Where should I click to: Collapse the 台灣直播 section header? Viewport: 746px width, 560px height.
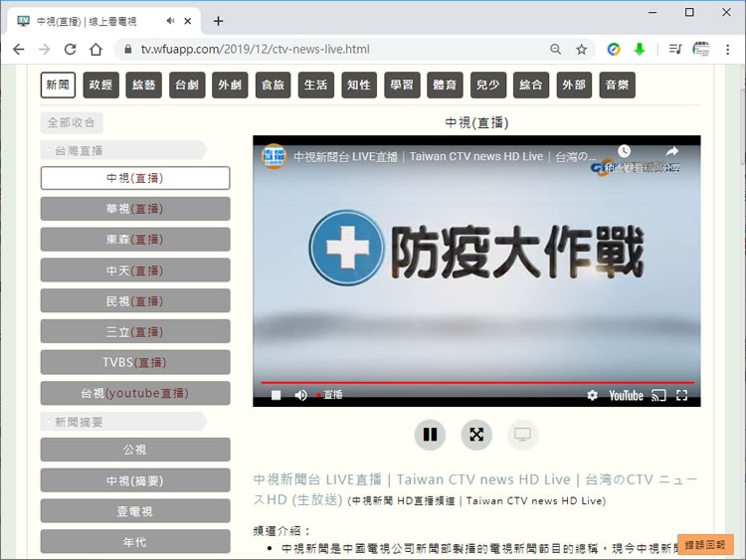click(x=123, y=151)
